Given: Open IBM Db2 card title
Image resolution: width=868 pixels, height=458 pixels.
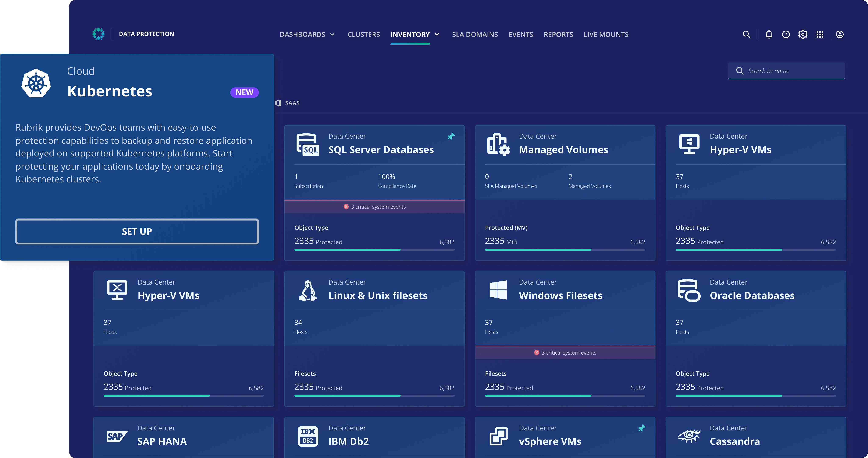Looking at the screenshot, I should click(x=348, y=441).
